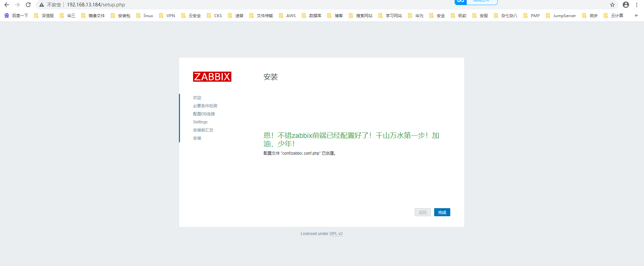
Task: Open the AWS bookmark folder
Action: [287, 15]
